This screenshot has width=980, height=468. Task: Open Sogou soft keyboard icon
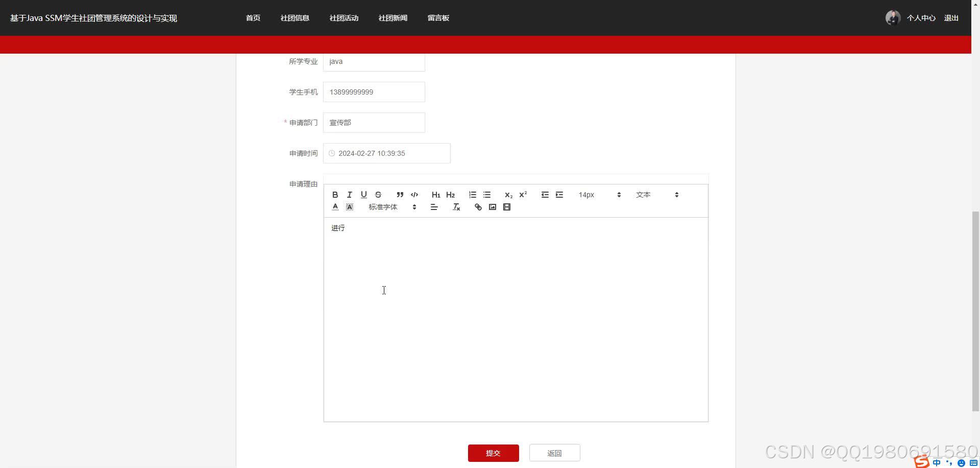pyautogui.click(x=973, y=463)
